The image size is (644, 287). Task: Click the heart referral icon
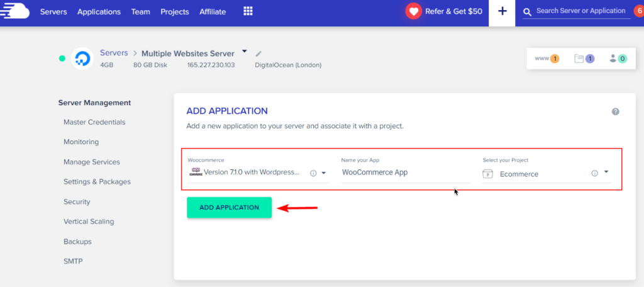(x=414, y=11)
